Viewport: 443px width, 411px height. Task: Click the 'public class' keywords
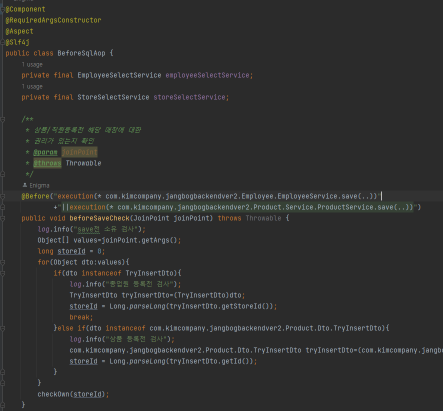[29, 53]
